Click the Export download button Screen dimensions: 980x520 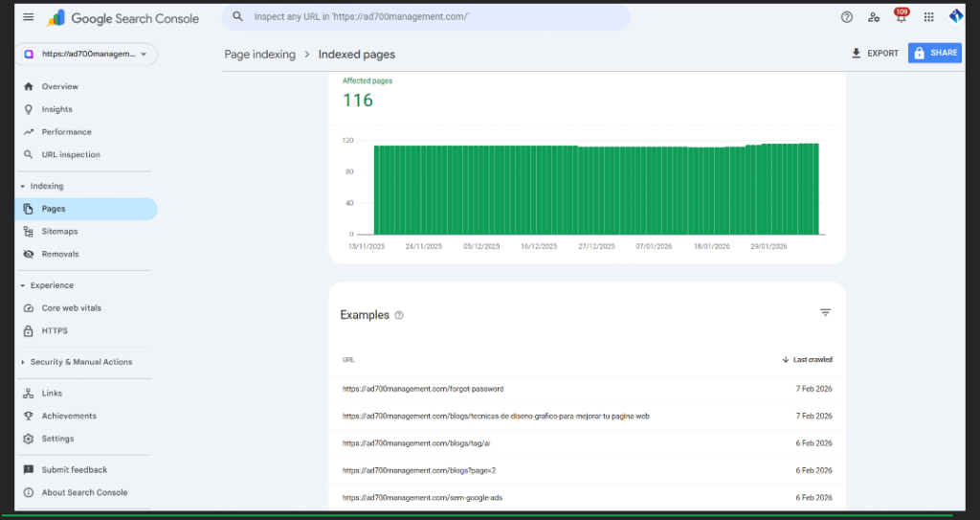tap(875, 54)
